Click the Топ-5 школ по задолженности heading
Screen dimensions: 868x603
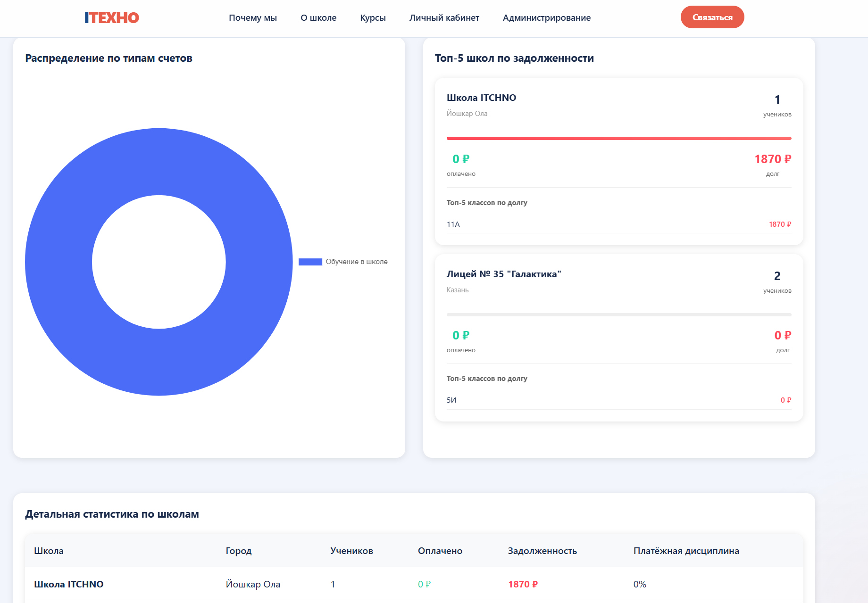click(514, 58)
